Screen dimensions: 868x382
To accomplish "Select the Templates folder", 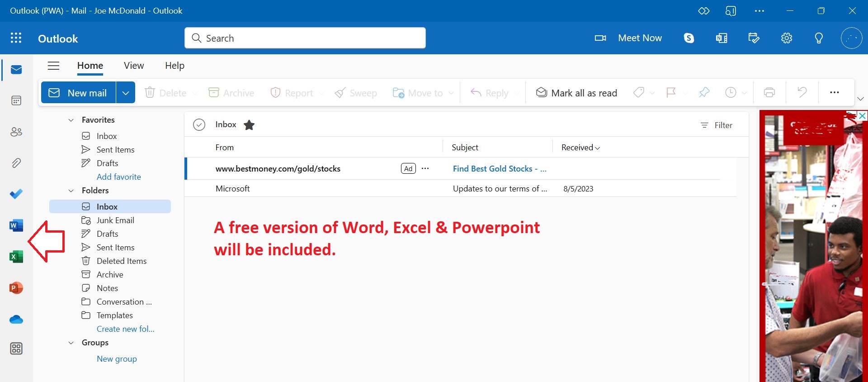I will point(110,315).
